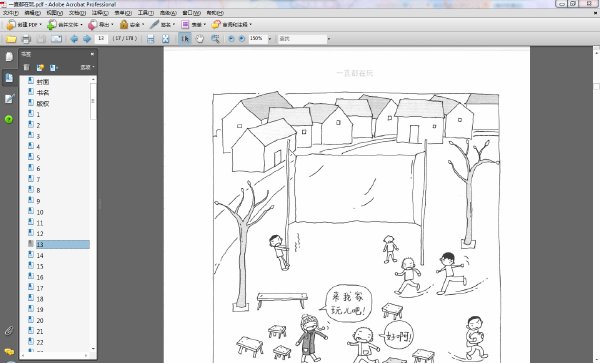Open the Export toolbar menu
Image resolution: width=600 pixels, height=363 pixels.
(101, 25)
